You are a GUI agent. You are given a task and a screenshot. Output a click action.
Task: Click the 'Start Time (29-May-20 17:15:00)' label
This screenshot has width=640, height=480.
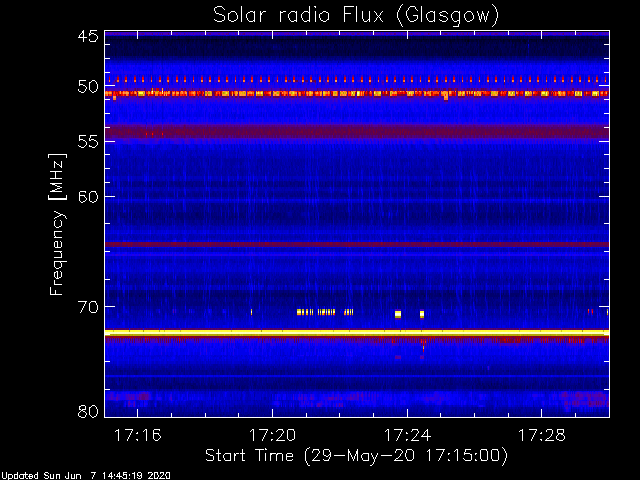click(x=356, y=455)
